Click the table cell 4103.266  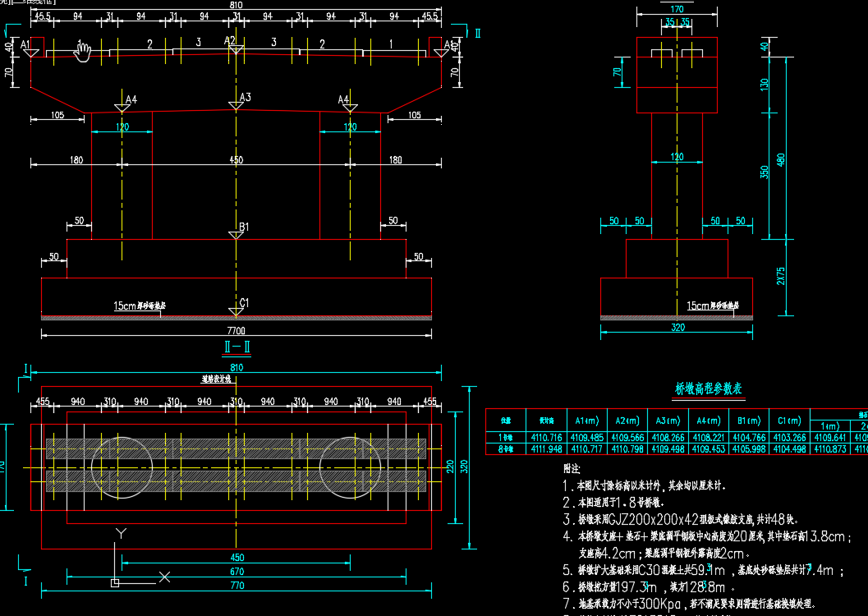click(x=789, y=437)
